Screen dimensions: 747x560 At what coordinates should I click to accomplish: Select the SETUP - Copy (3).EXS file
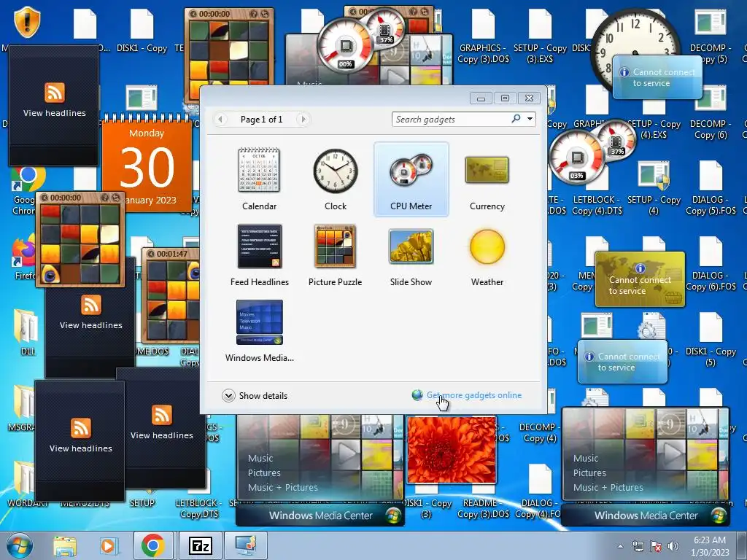pos(540,36)
